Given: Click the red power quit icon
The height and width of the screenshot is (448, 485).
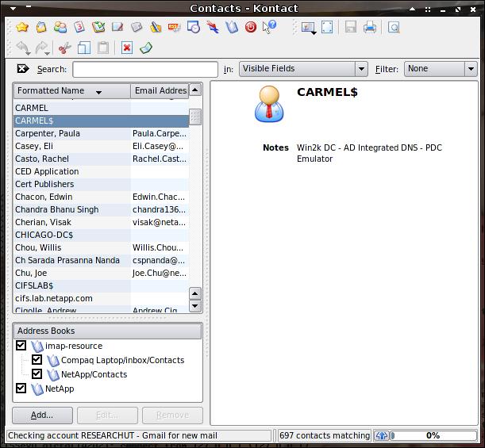Looking at the screenshot, I should (251, 27).
